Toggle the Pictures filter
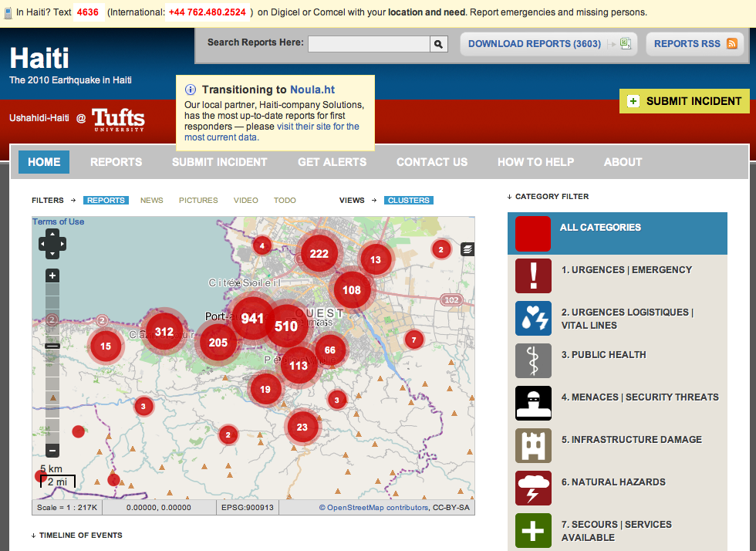Viewport: 756px width, 551px height. [x=198, y=201]
